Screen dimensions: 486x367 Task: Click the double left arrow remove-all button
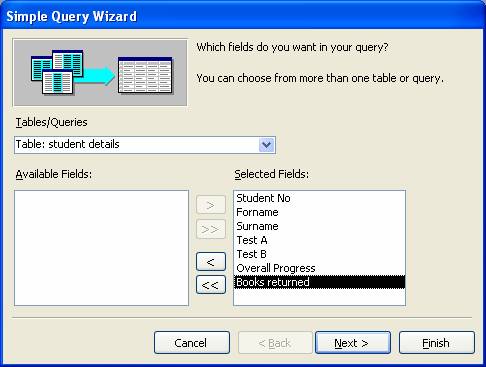(211, 285)
